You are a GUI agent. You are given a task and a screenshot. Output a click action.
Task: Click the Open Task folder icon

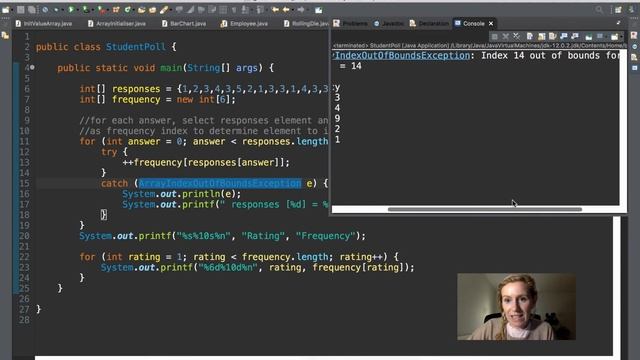[153, 10]
